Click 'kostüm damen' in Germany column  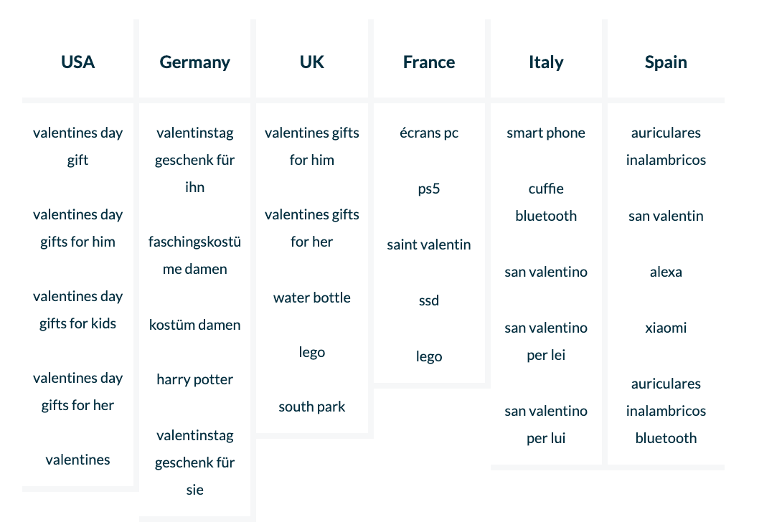(194, 325)
